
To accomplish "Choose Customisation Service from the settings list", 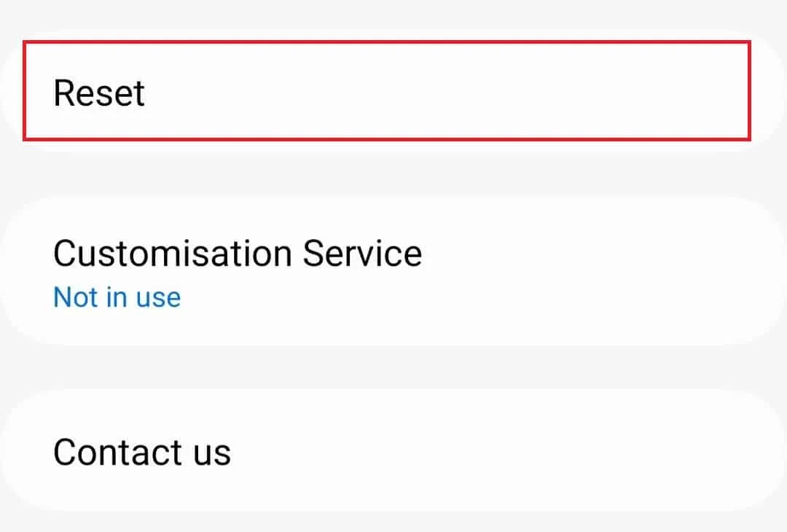I will pyautogui.click(x=393, y=272).
